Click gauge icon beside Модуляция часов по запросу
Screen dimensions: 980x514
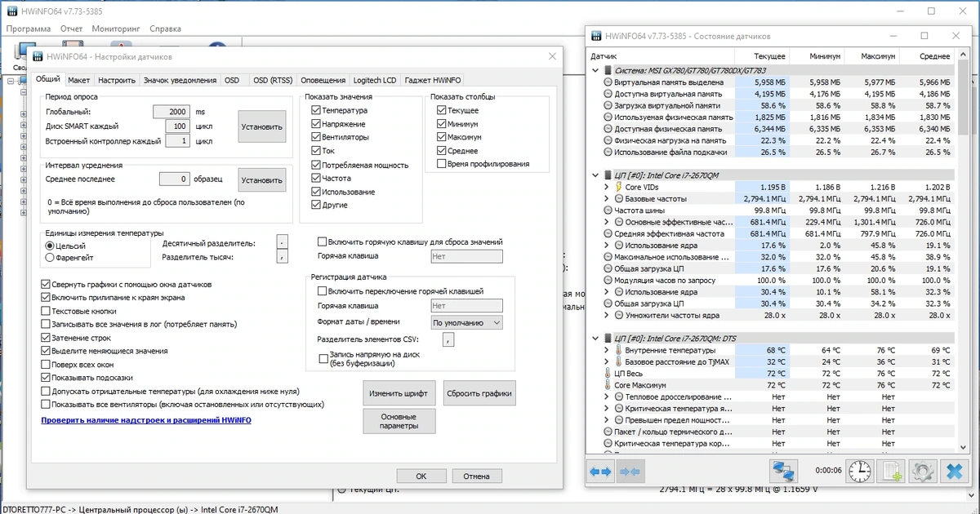[608, 280]
